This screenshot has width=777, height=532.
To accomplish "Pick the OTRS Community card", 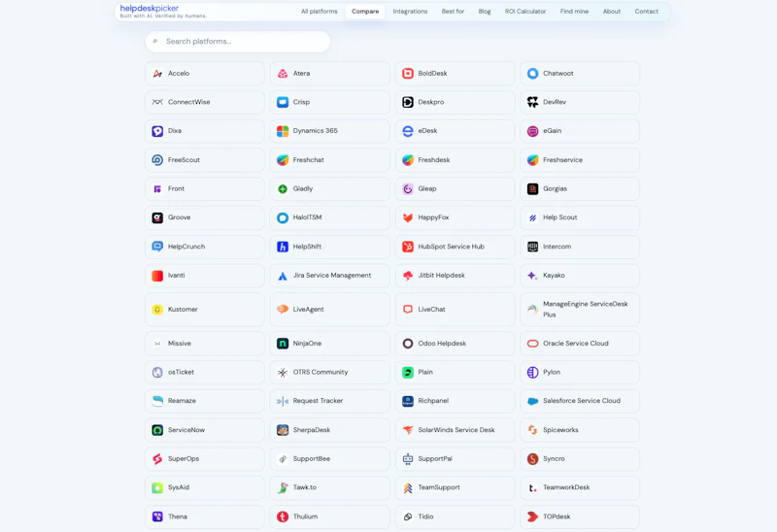I will coord(329,372).
